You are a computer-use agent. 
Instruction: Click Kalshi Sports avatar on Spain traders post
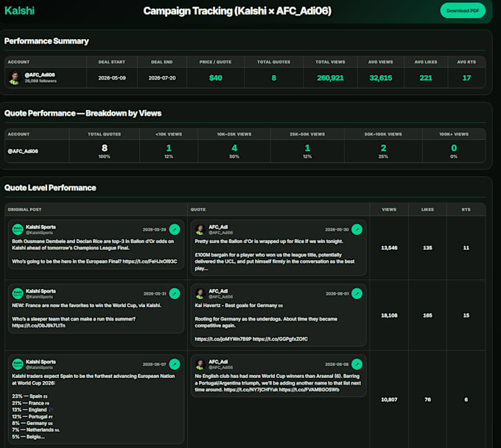[18, 364]
